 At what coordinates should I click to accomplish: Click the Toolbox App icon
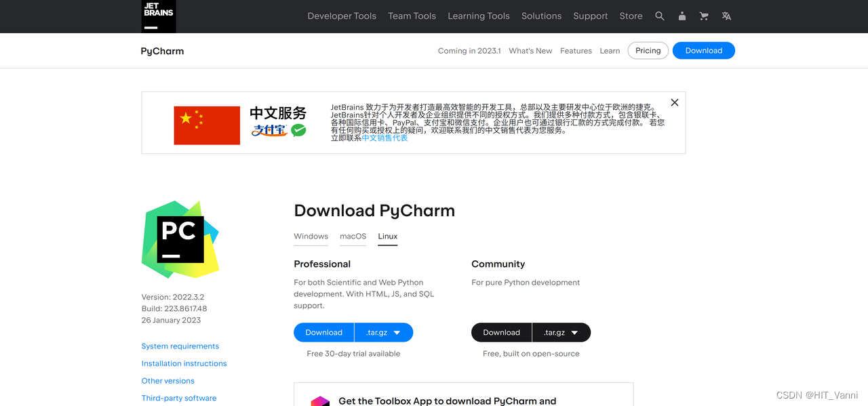point(320,401)
